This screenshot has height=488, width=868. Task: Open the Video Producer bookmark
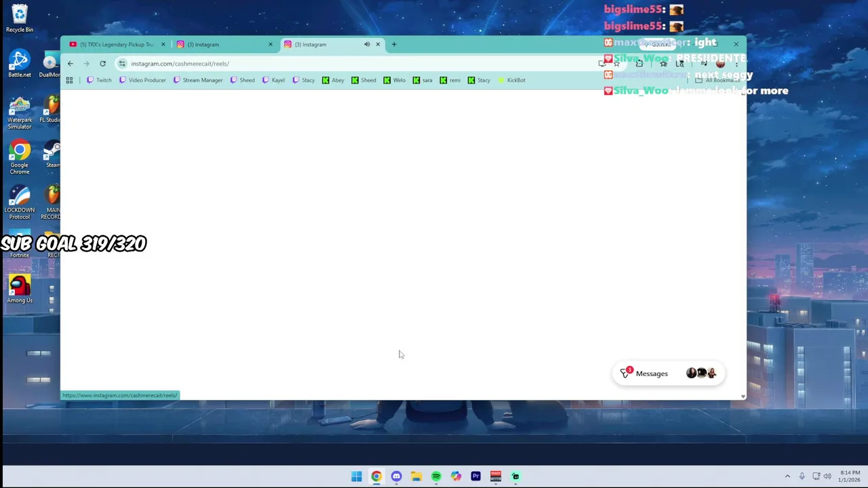pyautogui.click(x=142, y=80)
